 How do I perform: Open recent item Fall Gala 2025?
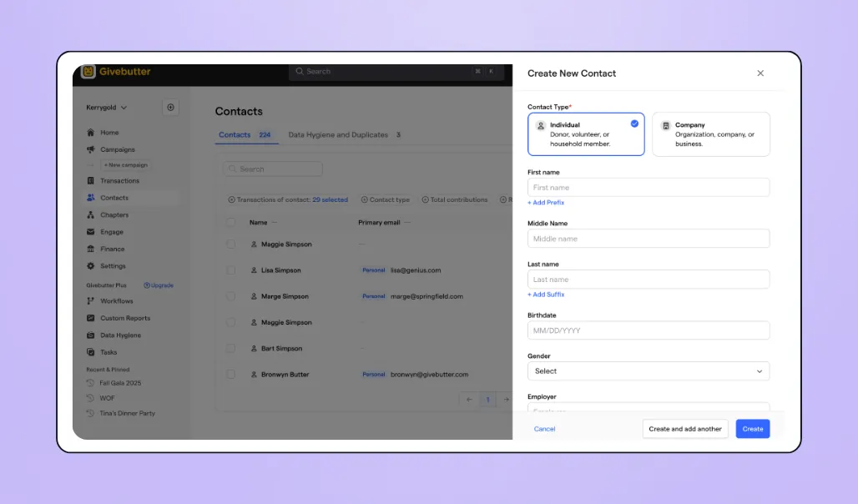(120, 383)
